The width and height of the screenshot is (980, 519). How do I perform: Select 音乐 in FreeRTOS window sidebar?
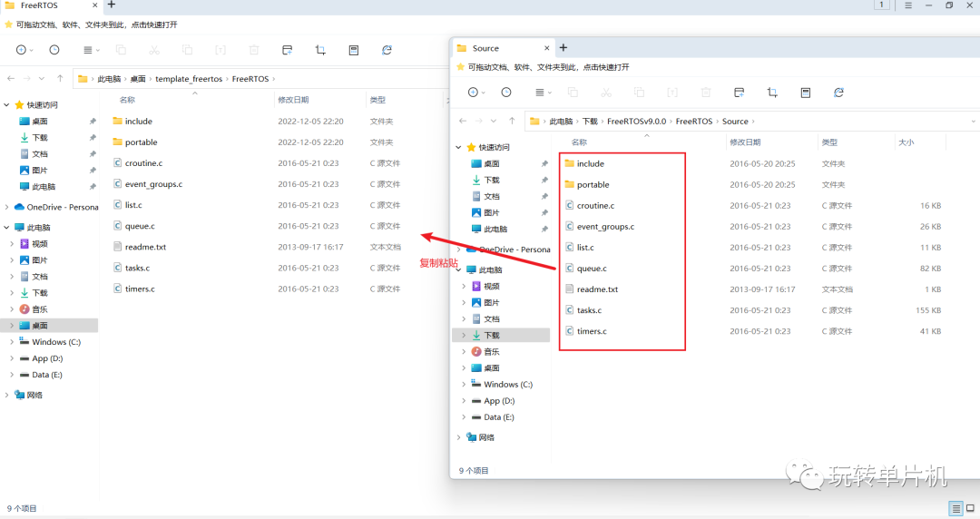39,309
